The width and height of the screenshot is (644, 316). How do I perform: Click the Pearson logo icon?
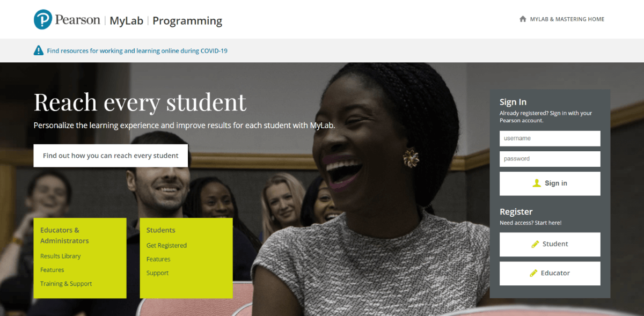(x=42, y=20)
